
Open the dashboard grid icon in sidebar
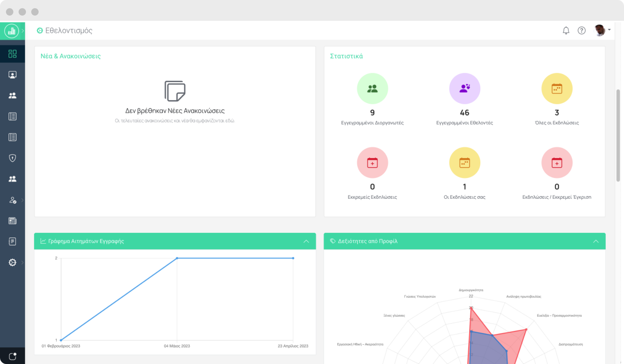tap(12, 54)
